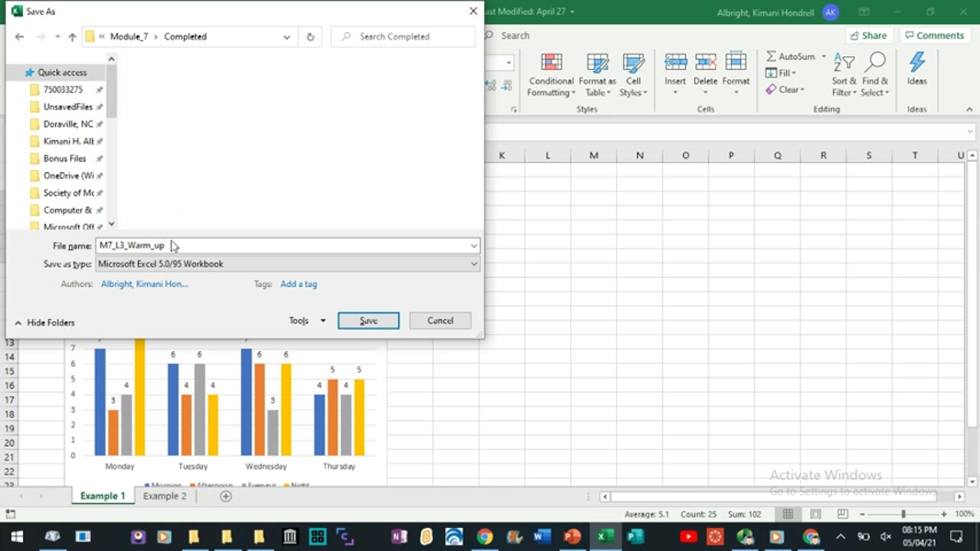Open the Comments pane button
Viewport: 980px width, 551px height.
click(933, 35)
